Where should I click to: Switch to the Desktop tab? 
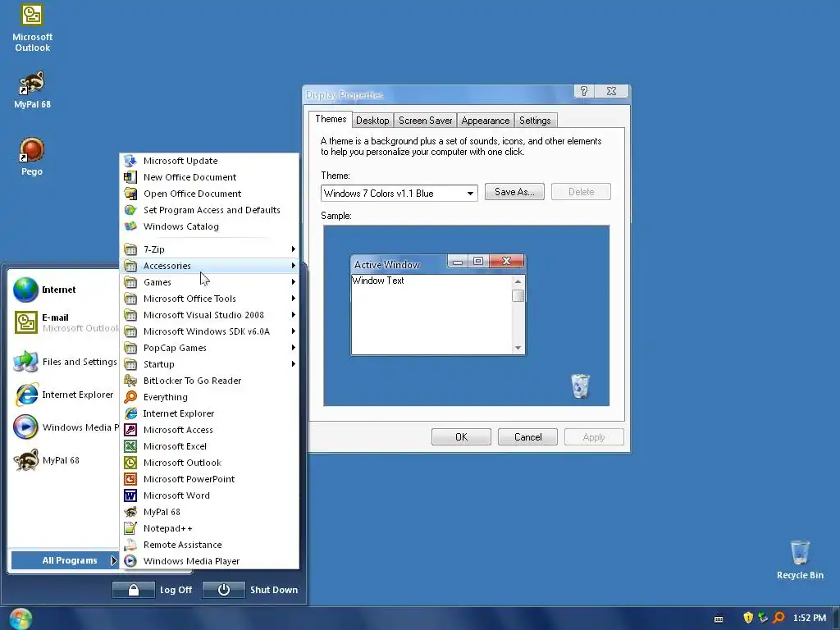click(x=372, y=121)
